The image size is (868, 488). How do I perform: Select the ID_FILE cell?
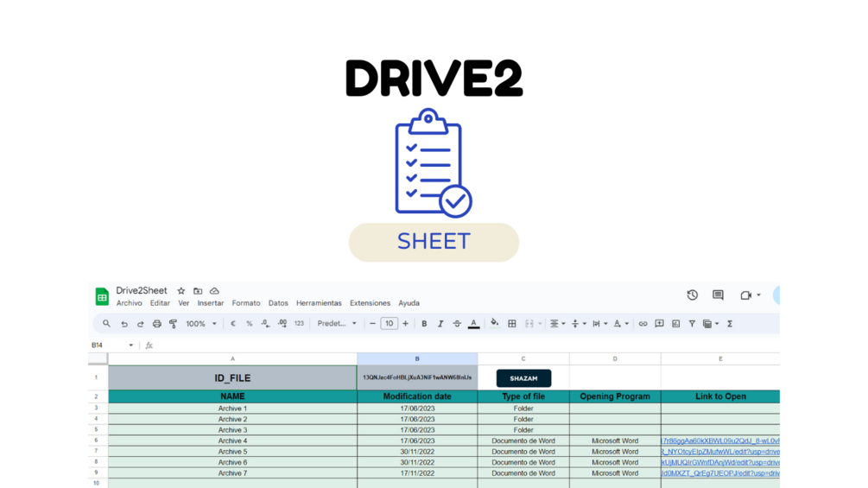[232, 378]
